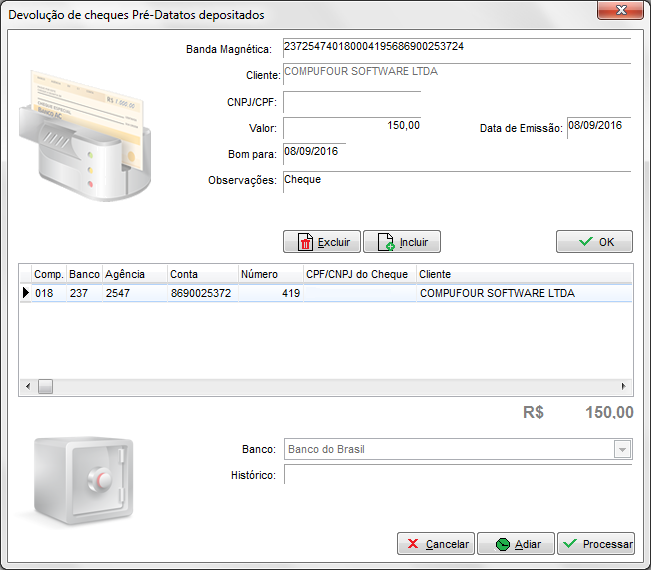The height and width of the screenshot is (570, 651).
Task: Click the Incluir new document icon
Action: 401,242
